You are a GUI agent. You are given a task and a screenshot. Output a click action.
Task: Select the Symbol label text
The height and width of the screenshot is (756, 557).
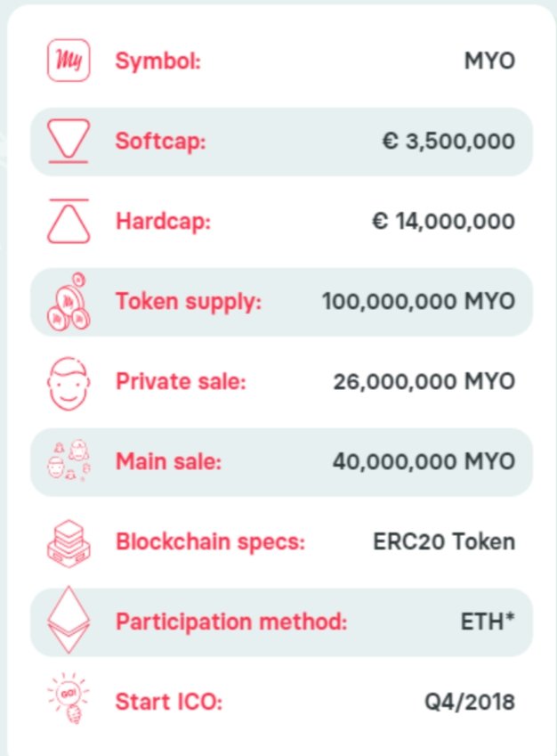click(158, 61)
